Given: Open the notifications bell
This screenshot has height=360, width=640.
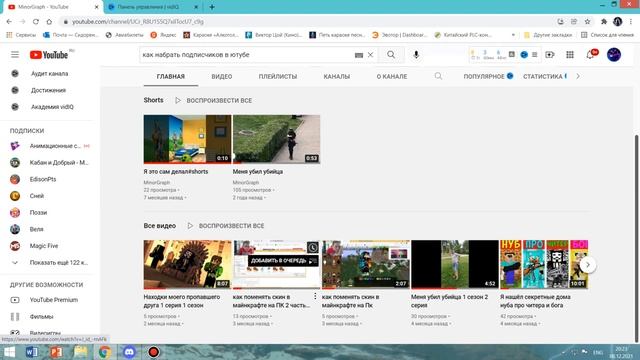Looking at the screenshot, I should pyautogui.click(x=590, y=55).
